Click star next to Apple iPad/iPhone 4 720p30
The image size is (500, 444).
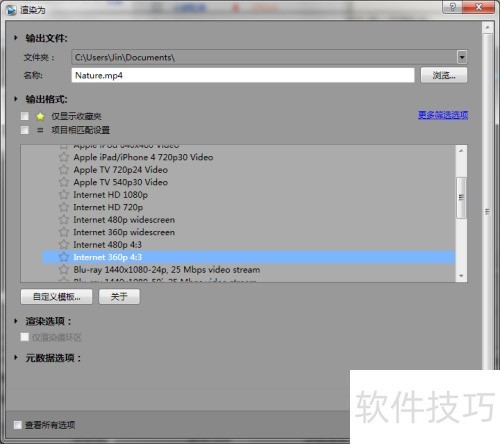pos(64,157)
